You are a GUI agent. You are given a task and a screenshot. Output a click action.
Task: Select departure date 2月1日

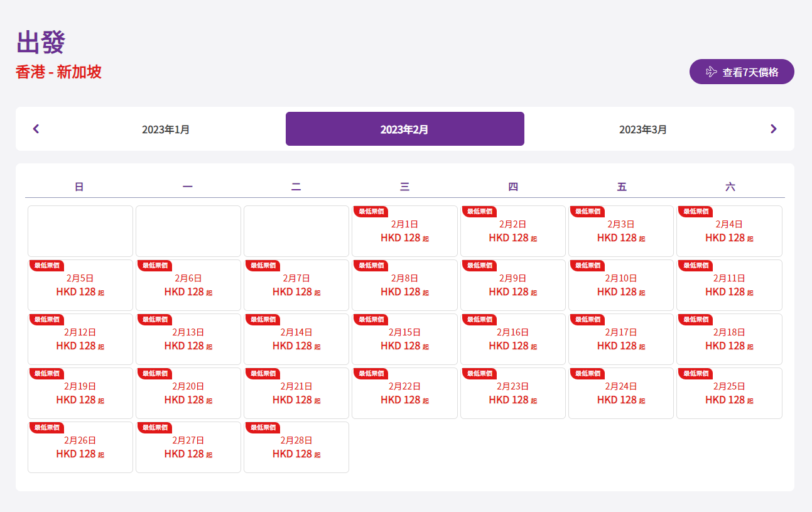(404, 231)
